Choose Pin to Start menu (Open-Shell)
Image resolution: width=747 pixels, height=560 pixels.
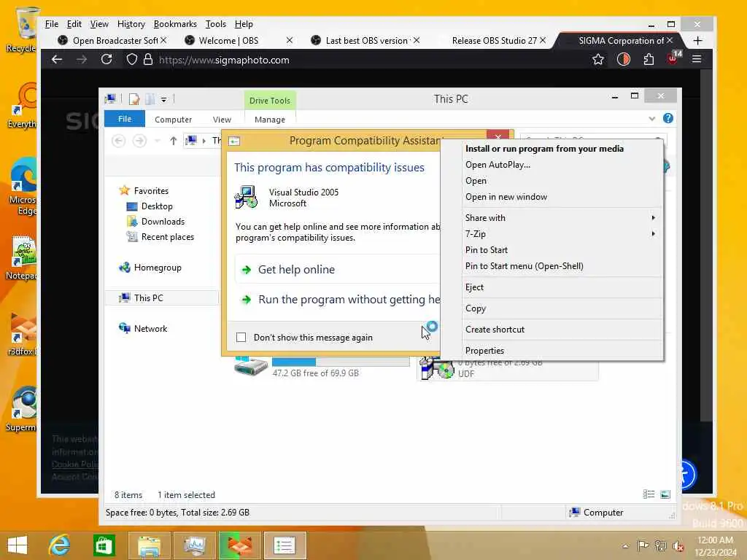tap(562, 266)
